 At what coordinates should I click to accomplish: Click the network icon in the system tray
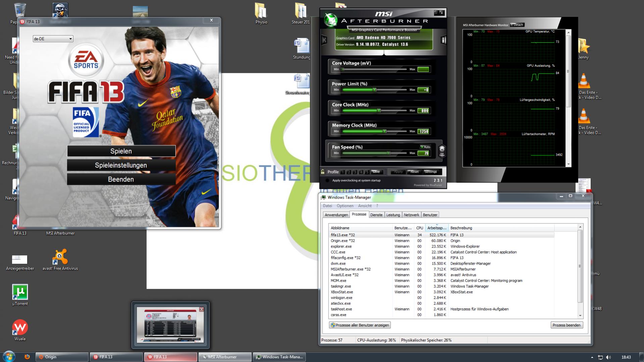click(600, 357)
